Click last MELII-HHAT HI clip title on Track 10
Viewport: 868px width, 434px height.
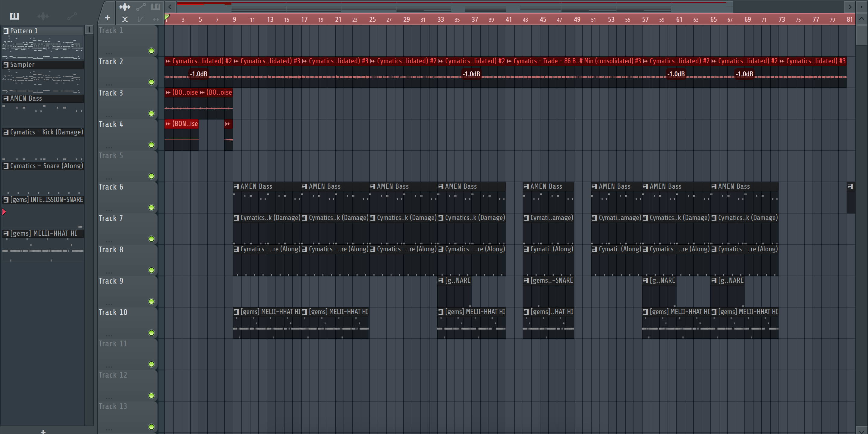748,312
